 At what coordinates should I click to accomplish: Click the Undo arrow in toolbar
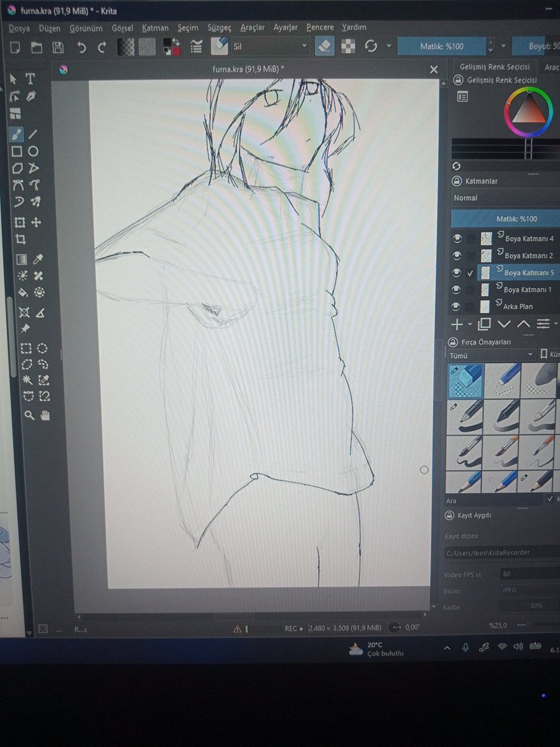click(x=81, y=47)
